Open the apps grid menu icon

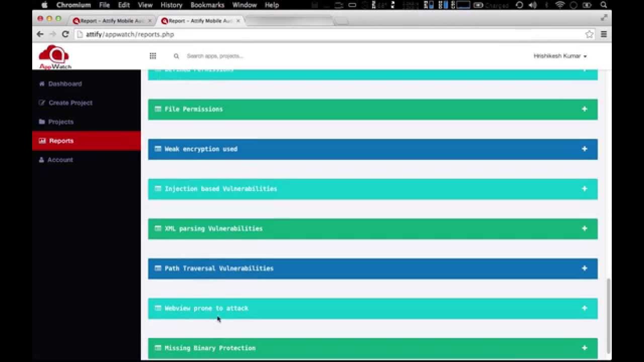coord(153,56)
